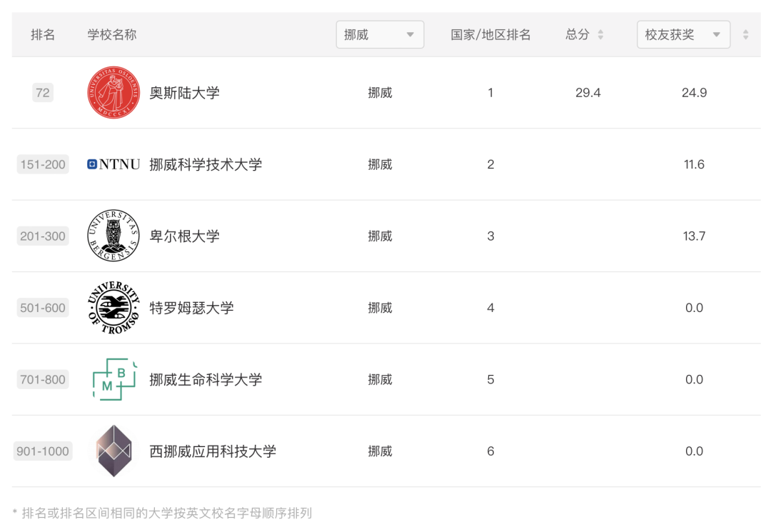The height and width of the screenshot is (532, 771).
Task: Open the 校友获奖 indicator dropdown
Action: coord(683,34)
